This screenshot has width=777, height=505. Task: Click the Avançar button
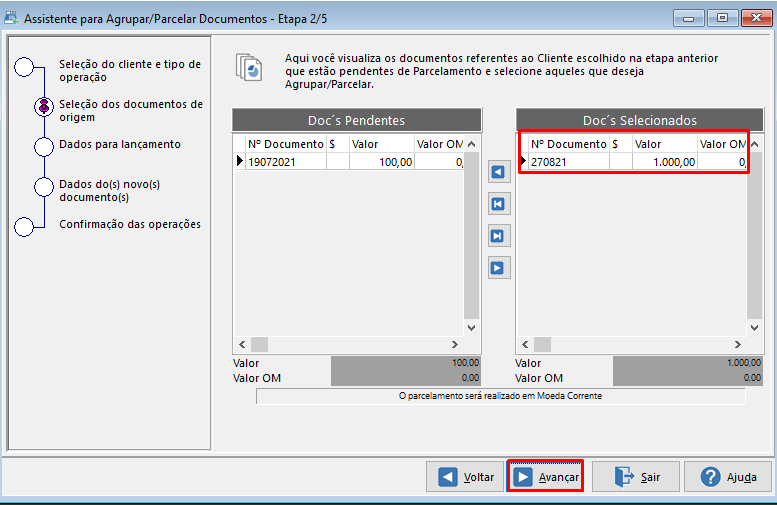click(x=545, y=476)
